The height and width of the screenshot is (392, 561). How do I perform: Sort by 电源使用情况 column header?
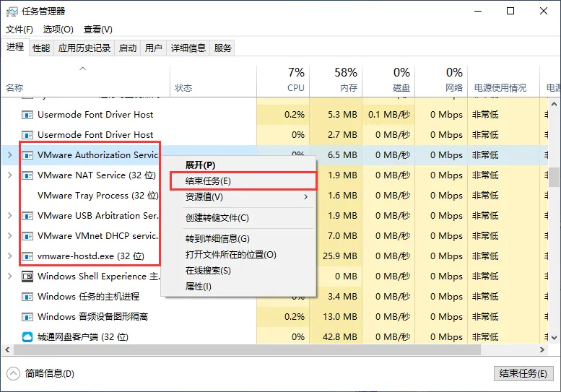[x=503, y=82]
